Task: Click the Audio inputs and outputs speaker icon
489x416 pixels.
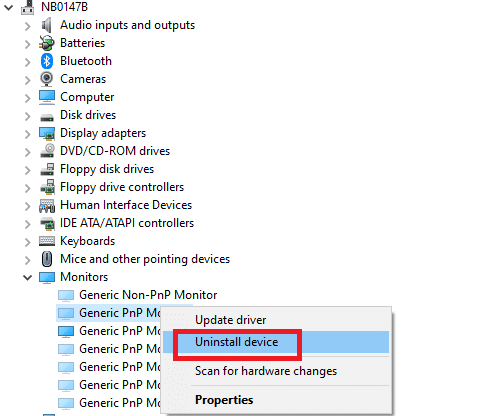Action: tap(47, 25)
